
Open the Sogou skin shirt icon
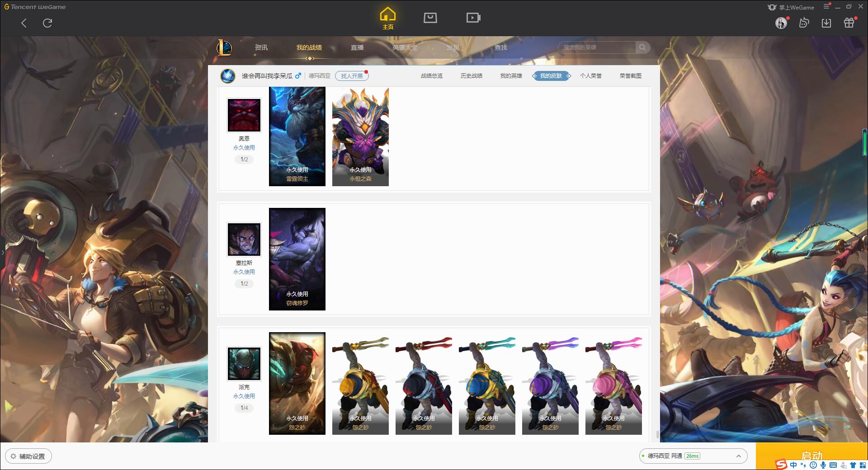[x=853, y=465]
